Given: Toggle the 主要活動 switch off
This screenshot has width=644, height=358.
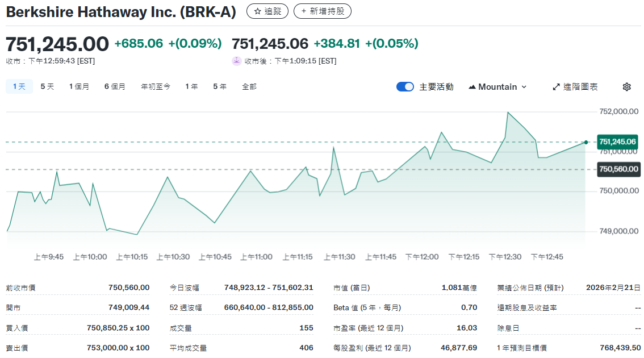Looking at the screenshot, I should pos(405,87).
